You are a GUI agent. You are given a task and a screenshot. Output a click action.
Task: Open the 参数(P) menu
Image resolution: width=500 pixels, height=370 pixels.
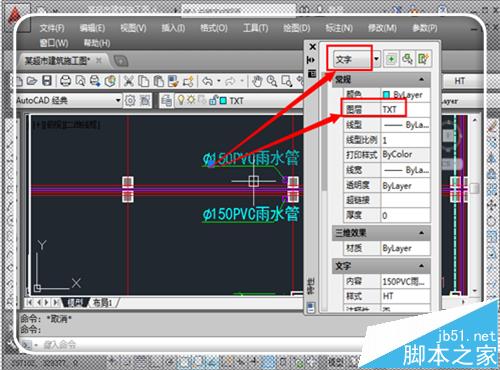[425, 28]
